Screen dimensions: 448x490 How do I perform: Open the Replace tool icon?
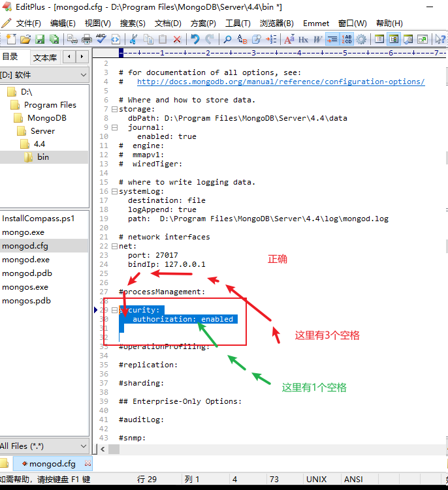(x=242, y=39)
